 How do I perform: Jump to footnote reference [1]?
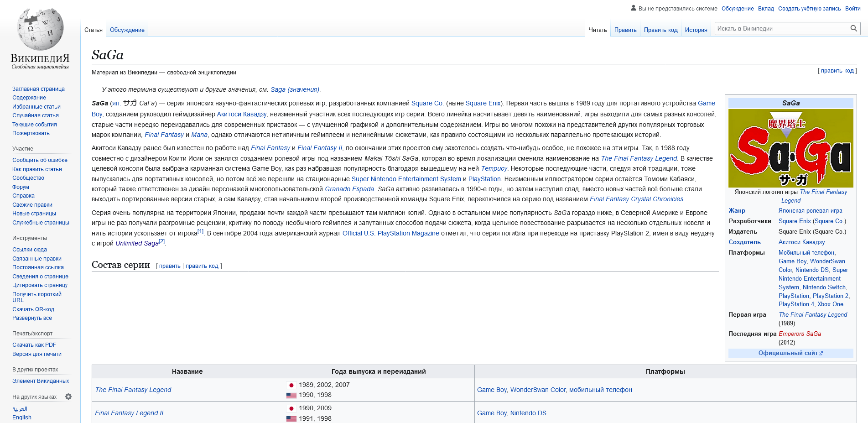point(201,231)
